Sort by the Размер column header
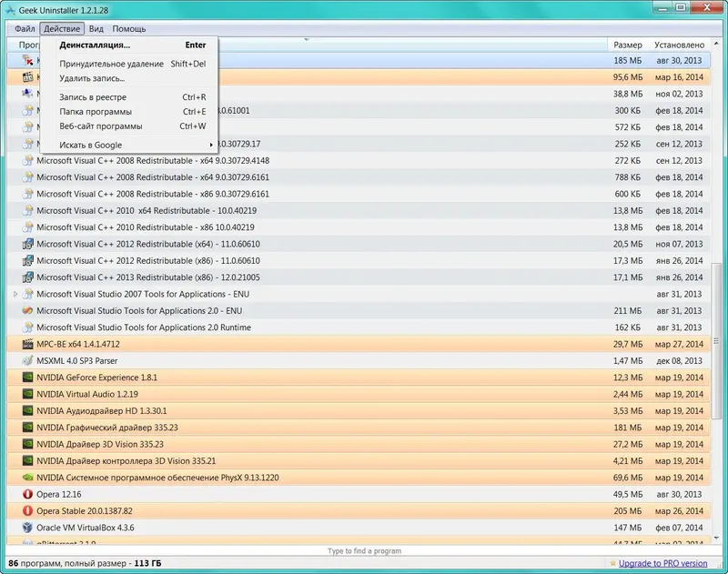 click(x=627, y=45)
